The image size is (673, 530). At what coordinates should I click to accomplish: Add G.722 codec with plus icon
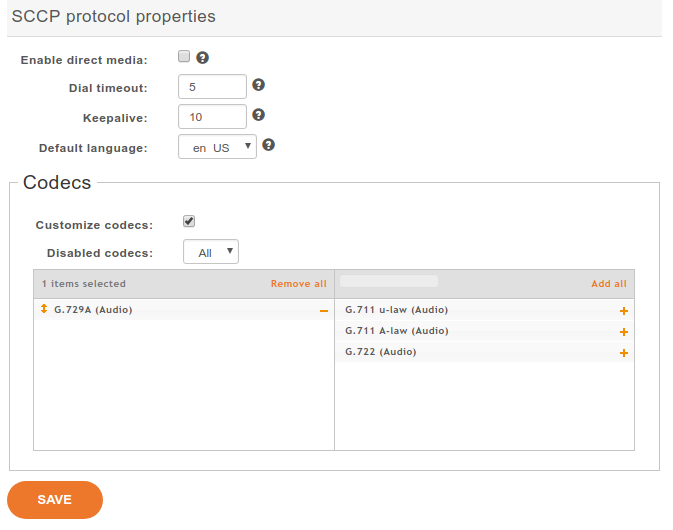624,353
